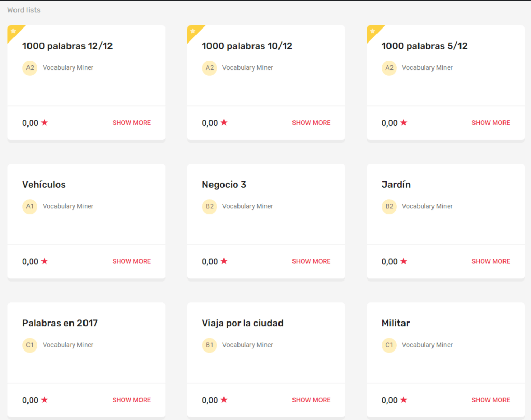Image resolution: width=531 pixels, height=420 pixels.
Task: Click the A1 level badge on Vehículos
Action: pos(30,206)
